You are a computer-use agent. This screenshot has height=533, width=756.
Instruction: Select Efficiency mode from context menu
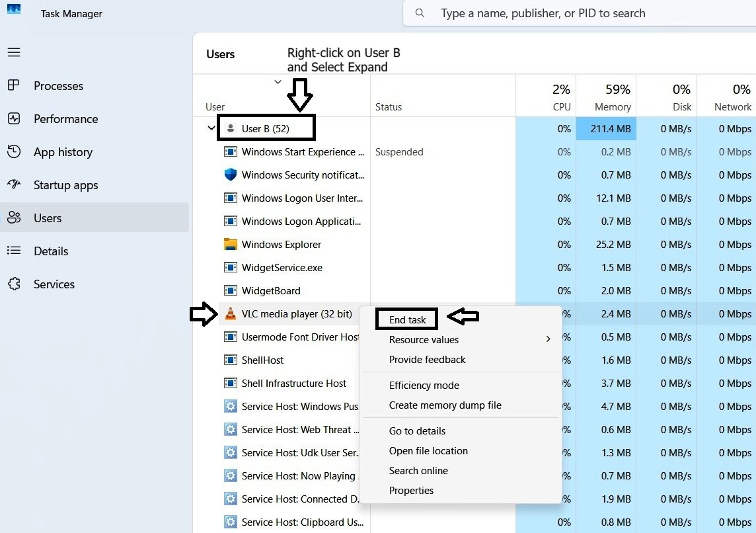(x=424, y=386)
